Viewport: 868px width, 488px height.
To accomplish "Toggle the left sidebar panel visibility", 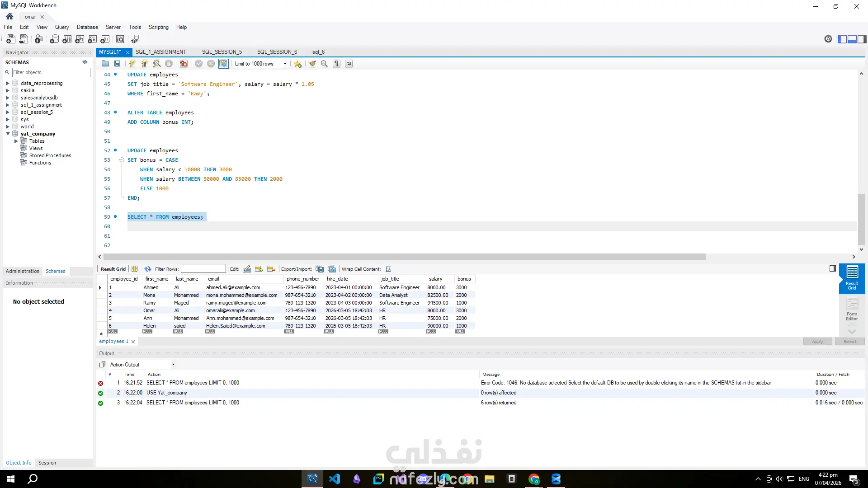I will pyautogui.click(x=842, y=39).
